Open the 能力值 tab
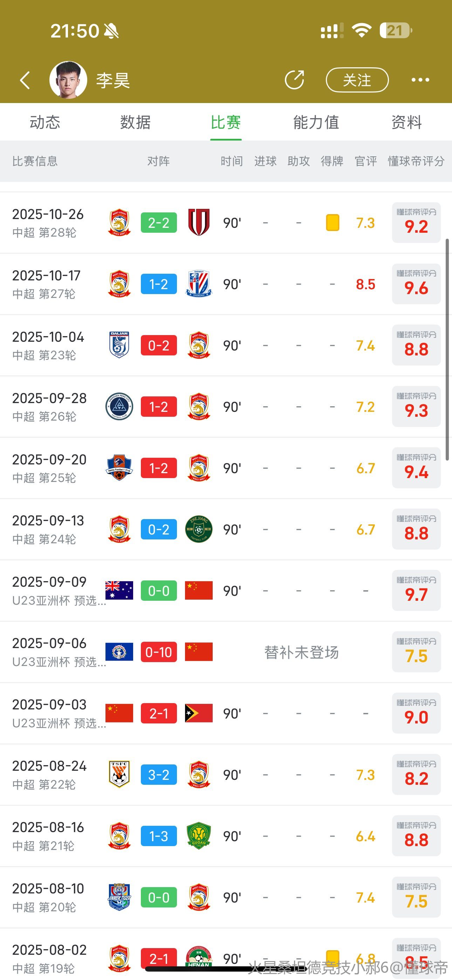This screenshot has width=452, height=980. pos(316,123)
